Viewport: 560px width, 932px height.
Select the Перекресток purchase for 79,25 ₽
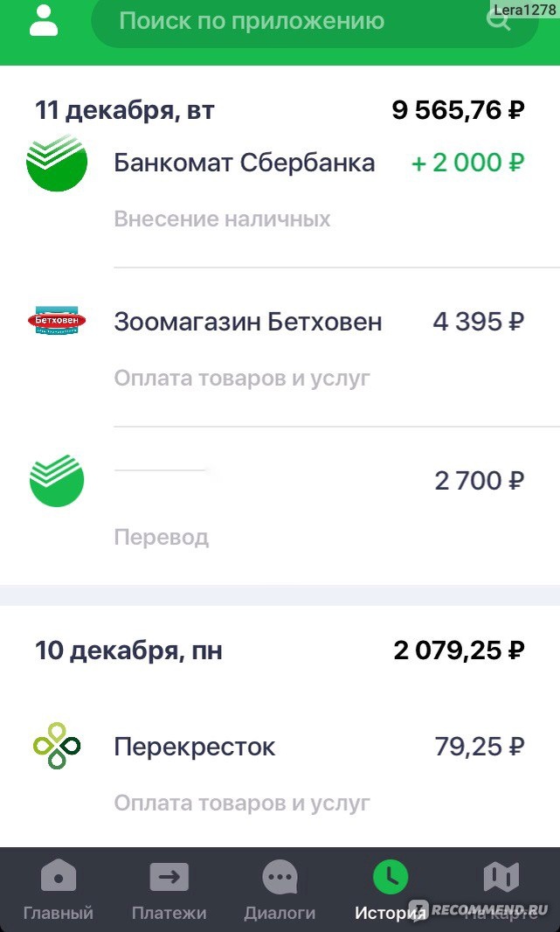click(x=280, y=769)
